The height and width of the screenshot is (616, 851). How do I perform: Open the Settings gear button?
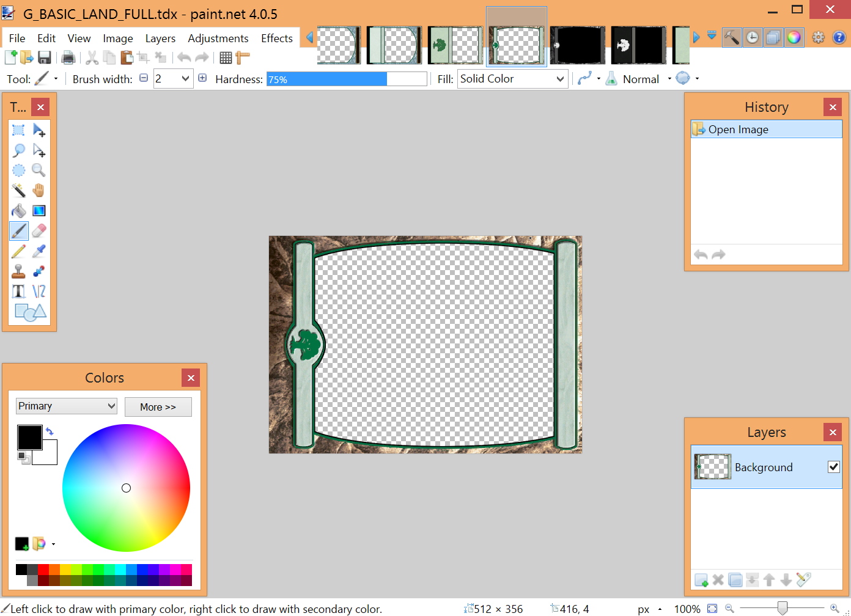click(x=818, y=37)
